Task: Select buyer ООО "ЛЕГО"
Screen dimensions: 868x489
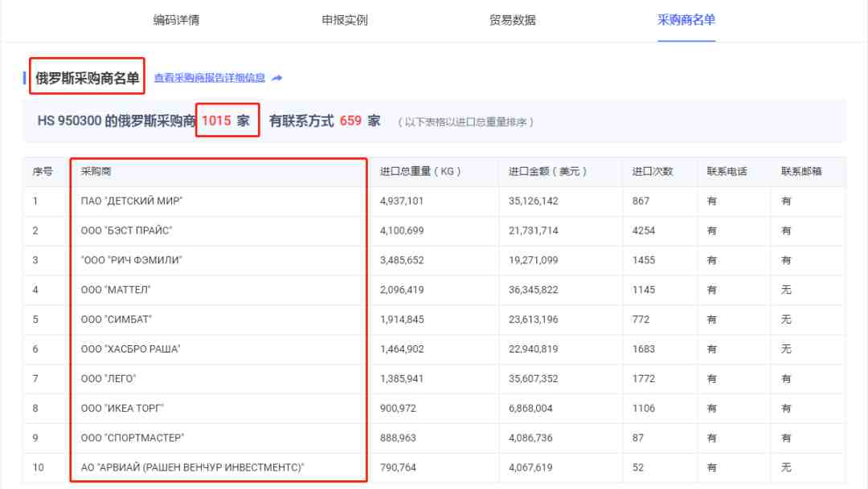Action: tap(108, 378)
